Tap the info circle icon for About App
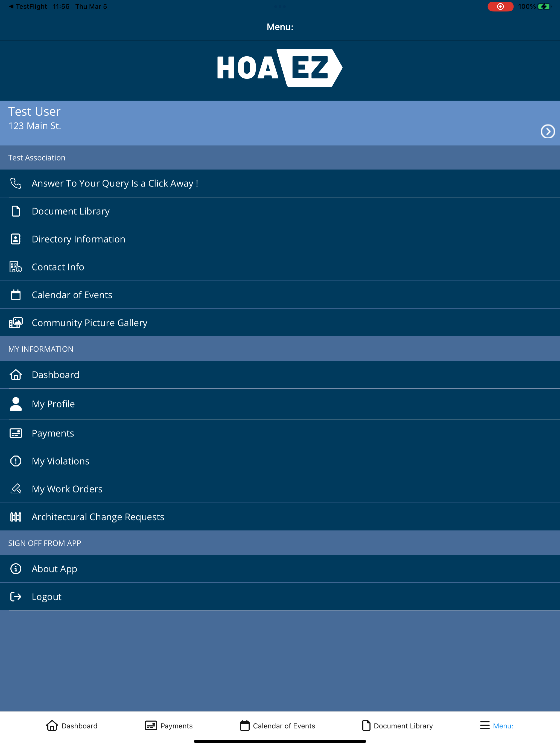Screen dimensions: 560x747 point(16,569)
